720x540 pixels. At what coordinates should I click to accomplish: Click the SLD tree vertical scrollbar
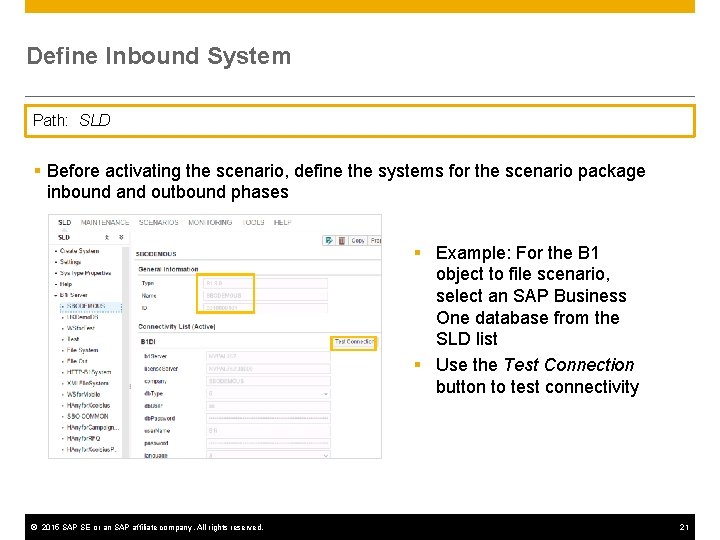[125, 352]
